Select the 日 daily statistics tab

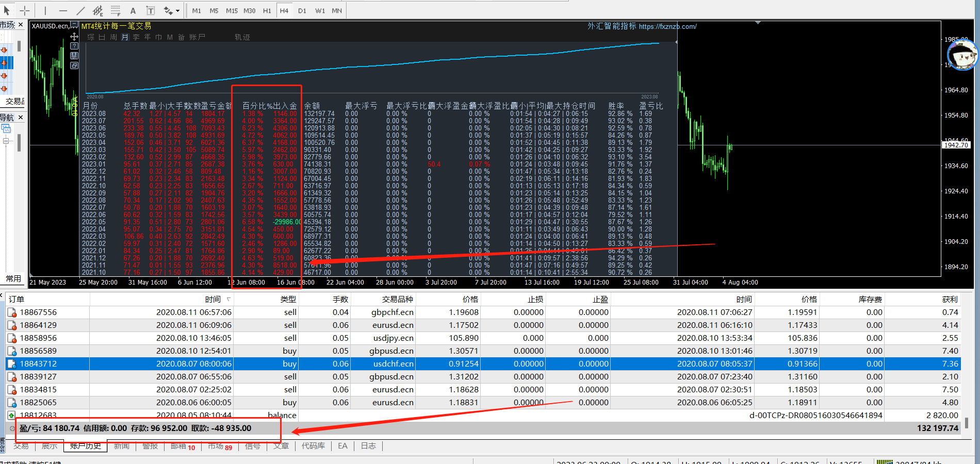coord(102,37)
